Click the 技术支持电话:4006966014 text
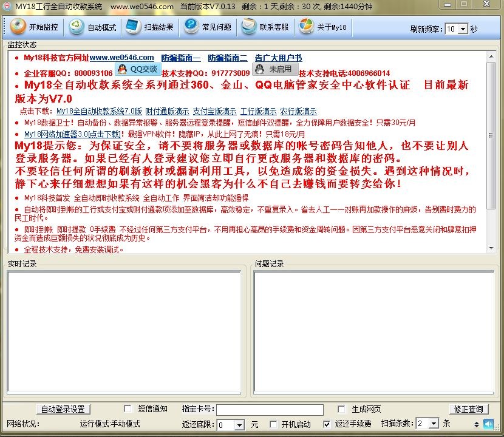Viewport: 504px width, 437px height. (344, 73)
